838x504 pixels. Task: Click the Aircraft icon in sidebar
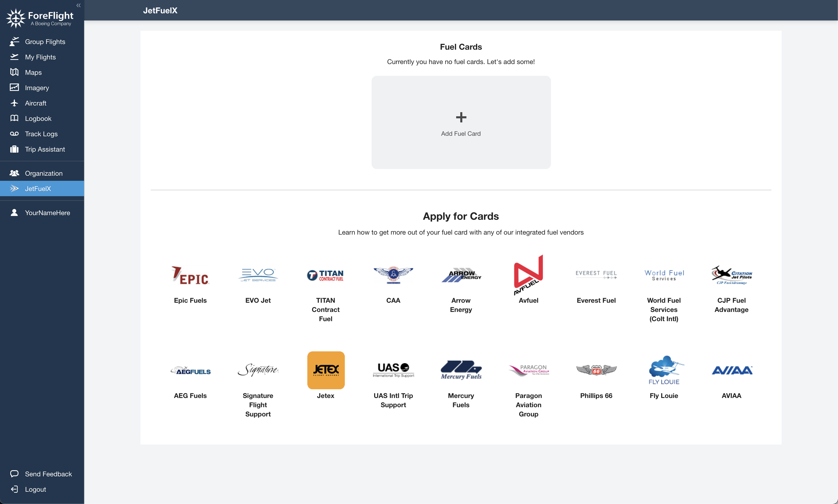(14, 103)
